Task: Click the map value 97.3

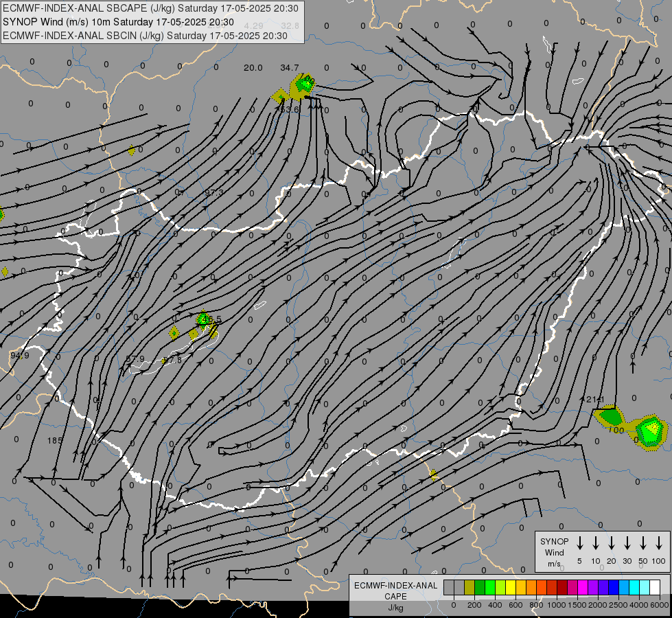Action: (x=214, y=192)
